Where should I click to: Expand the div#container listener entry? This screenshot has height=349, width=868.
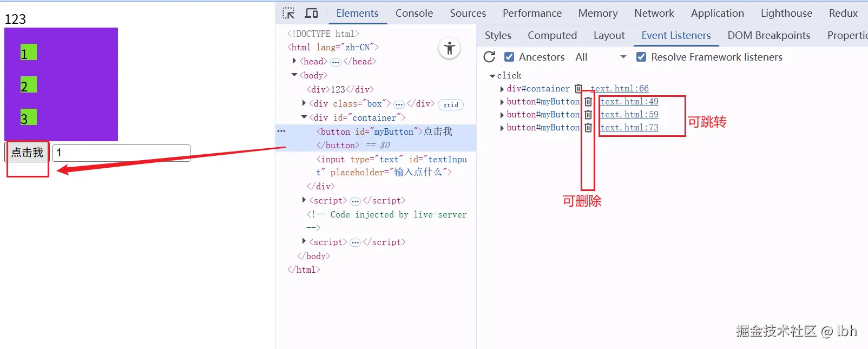click(x=502, y=89)
